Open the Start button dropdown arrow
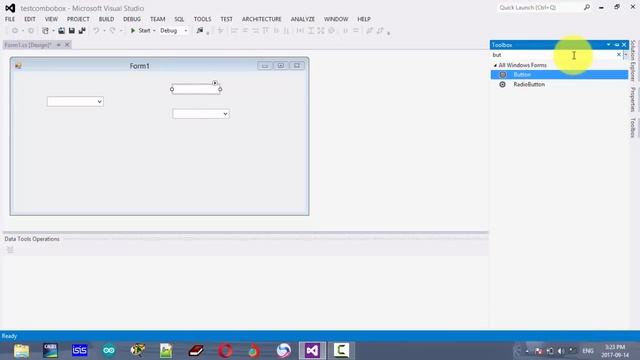 tap(154, 31)
